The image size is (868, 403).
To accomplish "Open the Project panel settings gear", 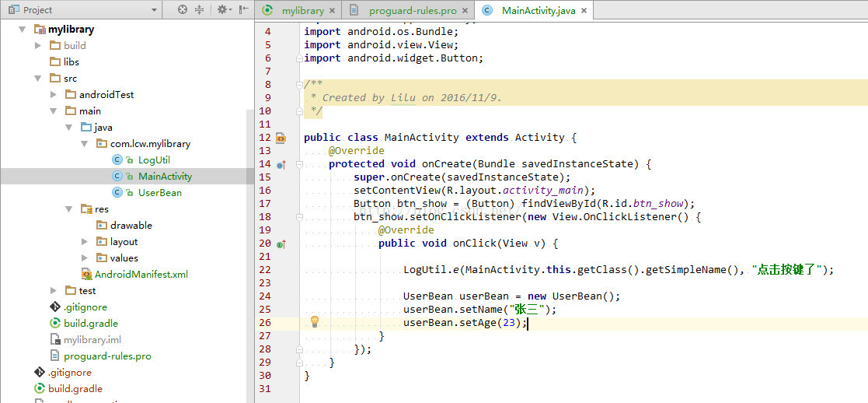I will point(222,10).
